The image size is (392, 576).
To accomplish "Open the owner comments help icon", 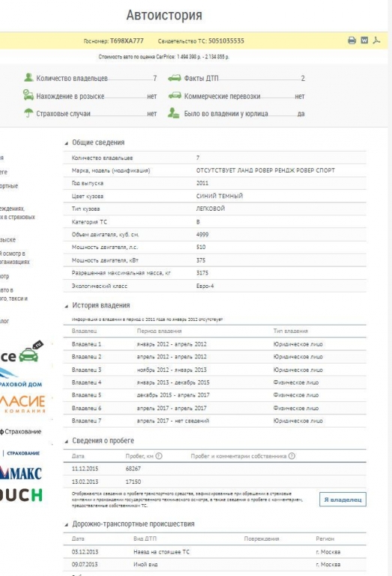I will [292, 456].
